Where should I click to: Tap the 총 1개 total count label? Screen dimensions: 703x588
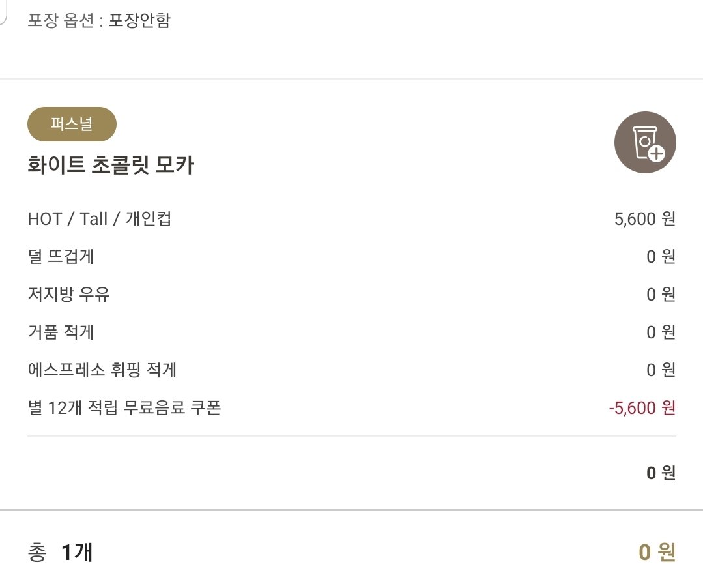[60, 552]
